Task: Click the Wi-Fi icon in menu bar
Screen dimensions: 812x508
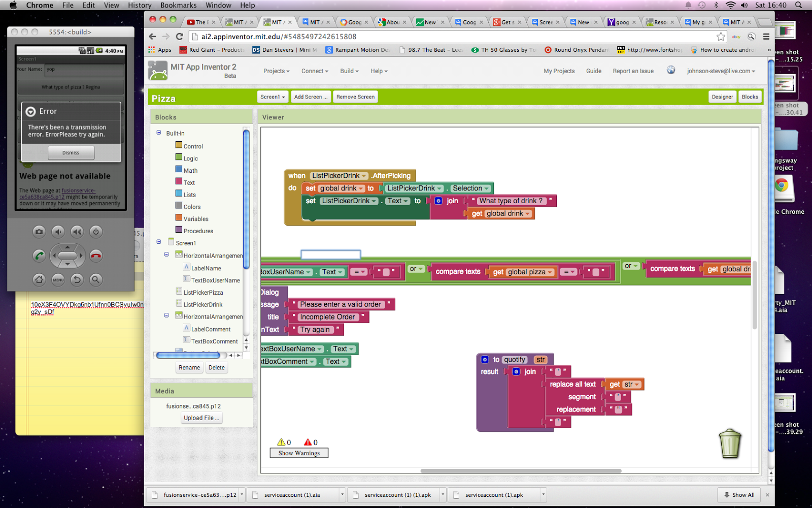Action: click(731, 5)
